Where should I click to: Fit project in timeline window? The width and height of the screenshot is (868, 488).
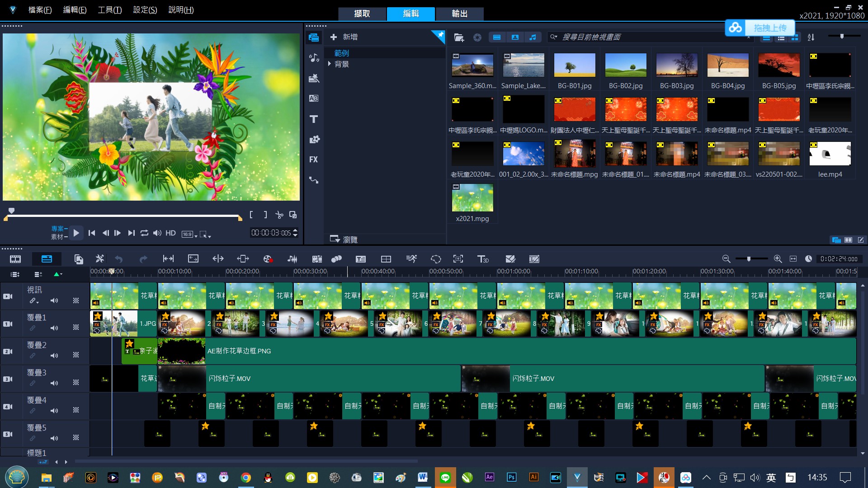click(x=793, y=259)
